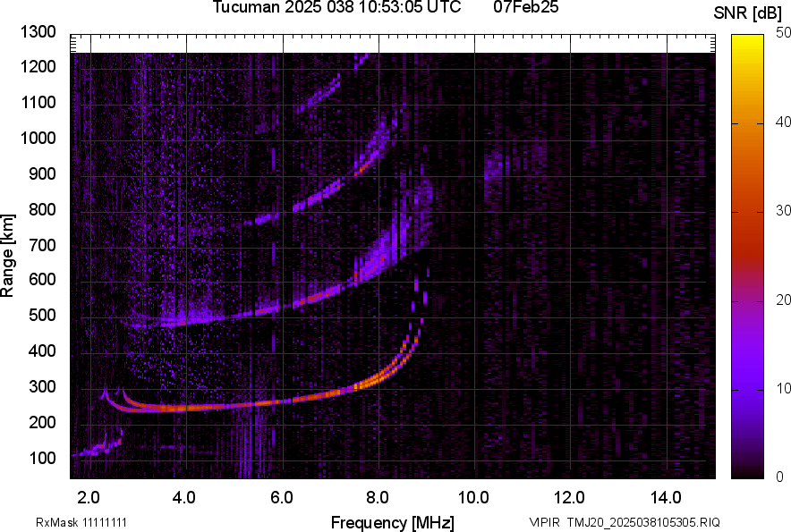Click the 8.0 frequency tick label
This screenshot has width=791, height=532.
click(x=378, y=497)
